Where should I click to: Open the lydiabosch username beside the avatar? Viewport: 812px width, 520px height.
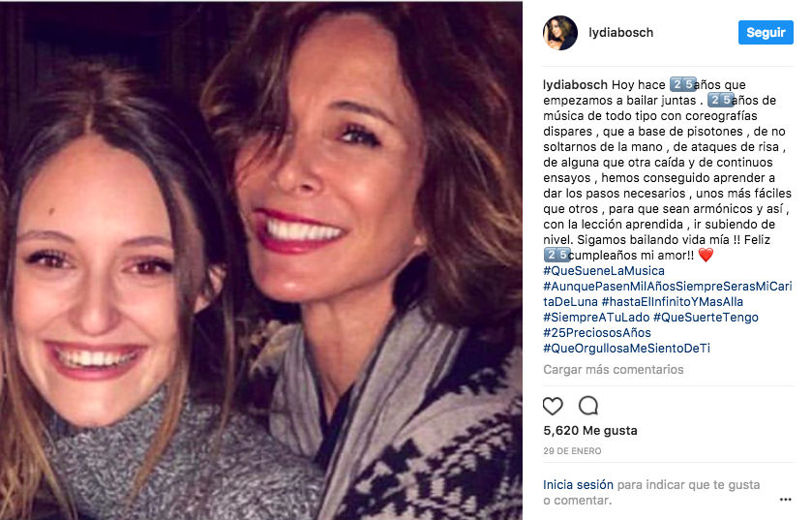pyautogui.click(x=620, y=33)
